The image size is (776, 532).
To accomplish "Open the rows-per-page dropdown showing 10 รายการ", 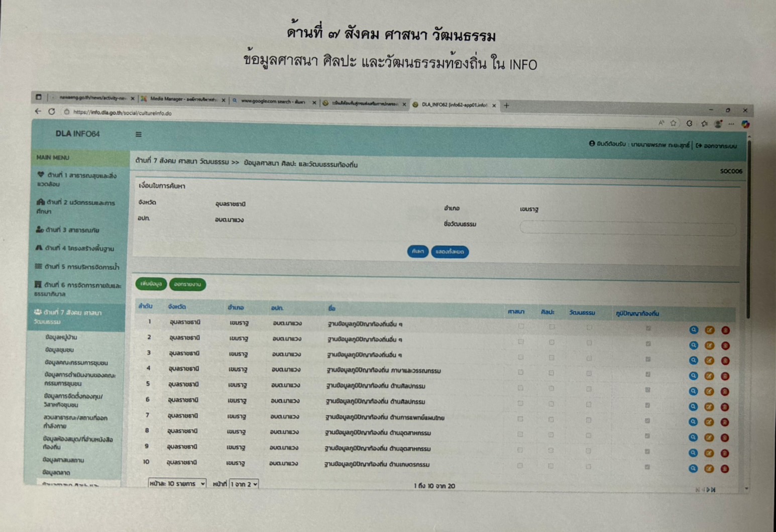I will (177, 483).
